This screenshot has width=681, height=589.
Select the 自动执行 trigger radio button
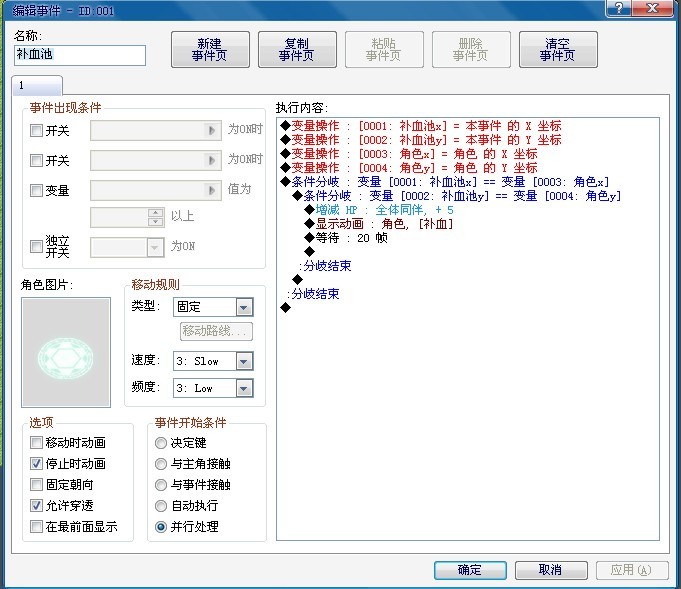tap(161, 506)
